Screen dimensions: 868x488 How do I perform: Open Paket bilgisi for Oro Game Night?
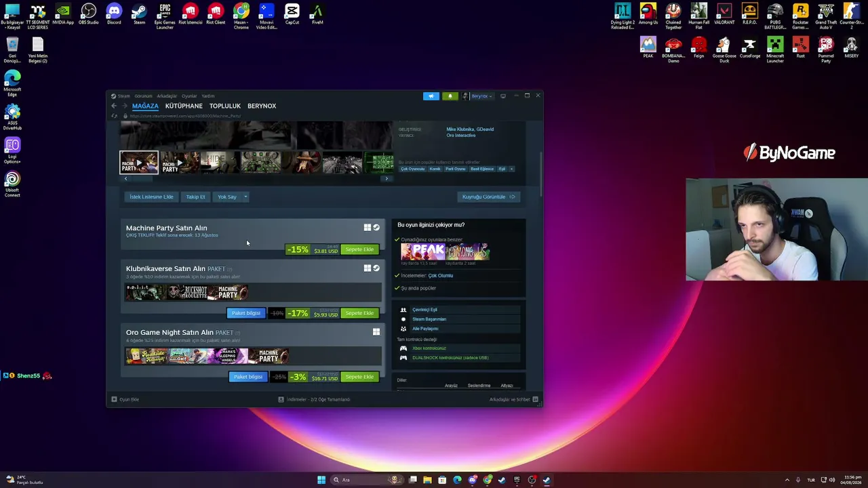click(x=248, y=377)
